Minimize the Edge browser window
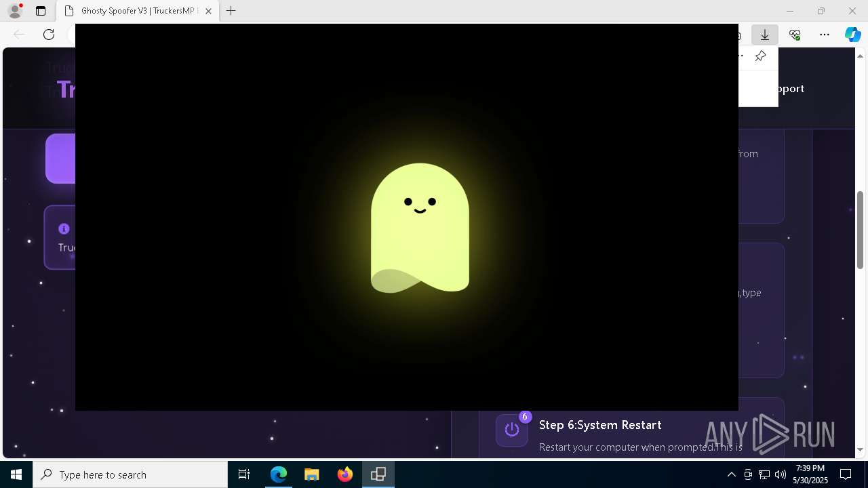The image size is (868, 488). (789, 11)
